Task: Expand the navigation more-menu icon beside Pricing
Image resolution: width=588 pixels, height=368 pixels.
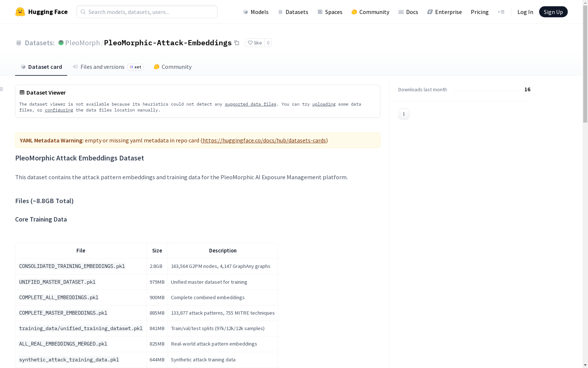Action: (501, 12)
